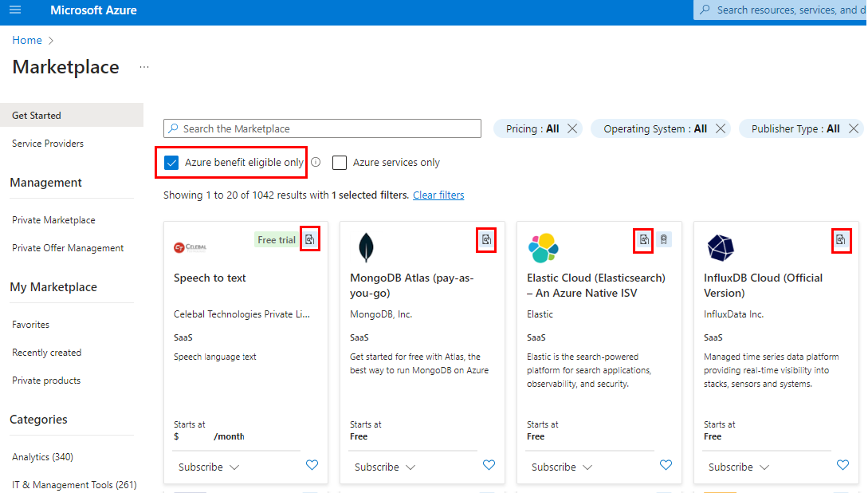Remove the Operating System filter
The width and height of the screenshot is (868, 493).
click(721, 128)
